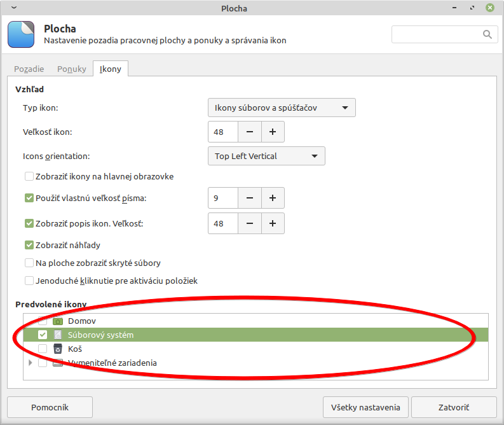Click the Domov home folder icon
Screen dimensions: 504x425
click(58, 321)
